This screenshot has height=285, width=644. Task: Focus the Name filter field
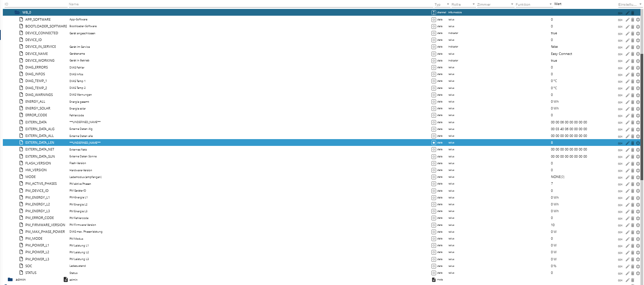(251, 4)
